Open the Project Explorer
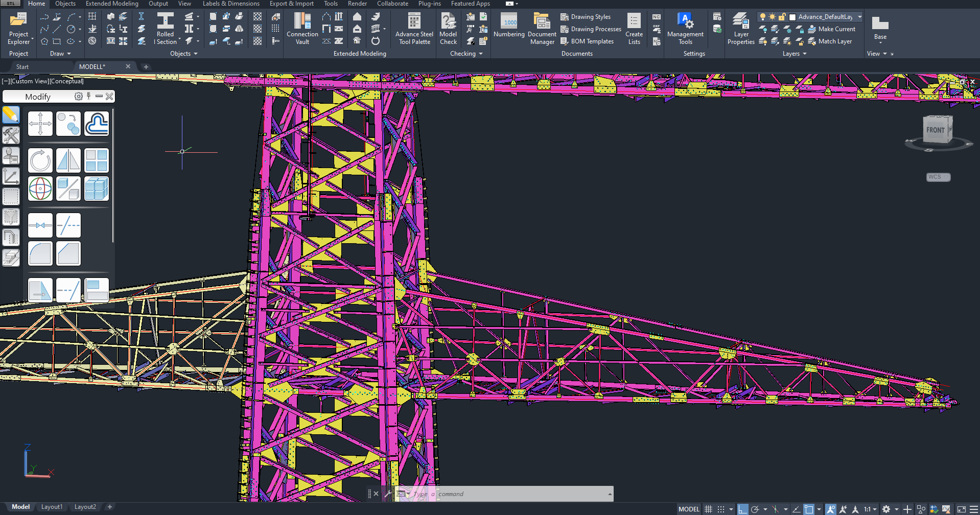Viewport: 980px width, 515px height. coord(18,29)
